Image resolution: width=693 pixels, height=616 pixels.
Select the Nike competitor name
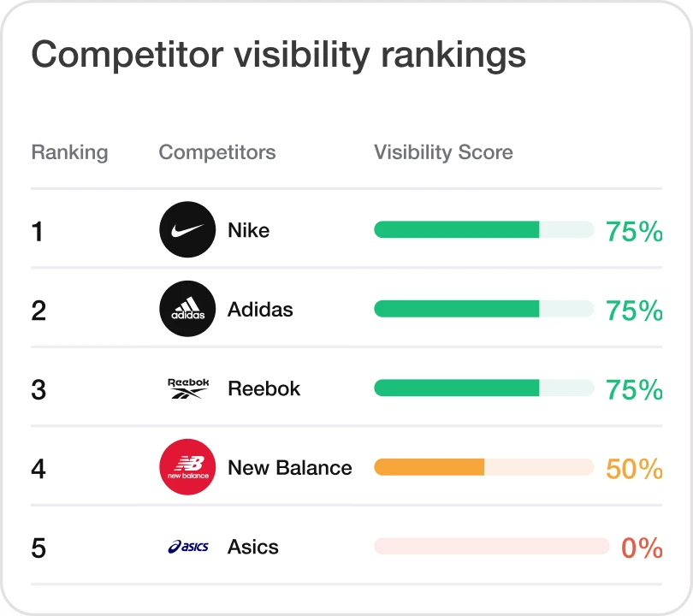click(248, 230)
